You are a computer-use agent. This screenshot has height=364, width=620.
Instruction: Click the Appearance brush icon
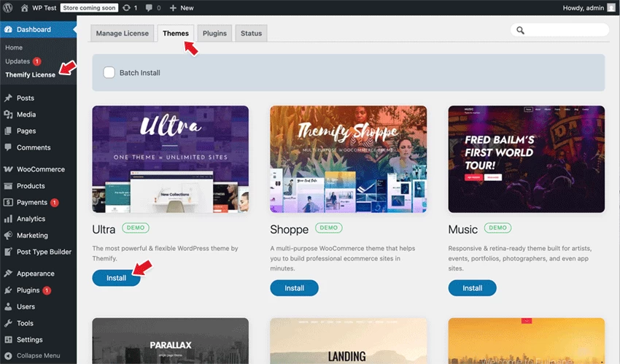click(8, 274)
